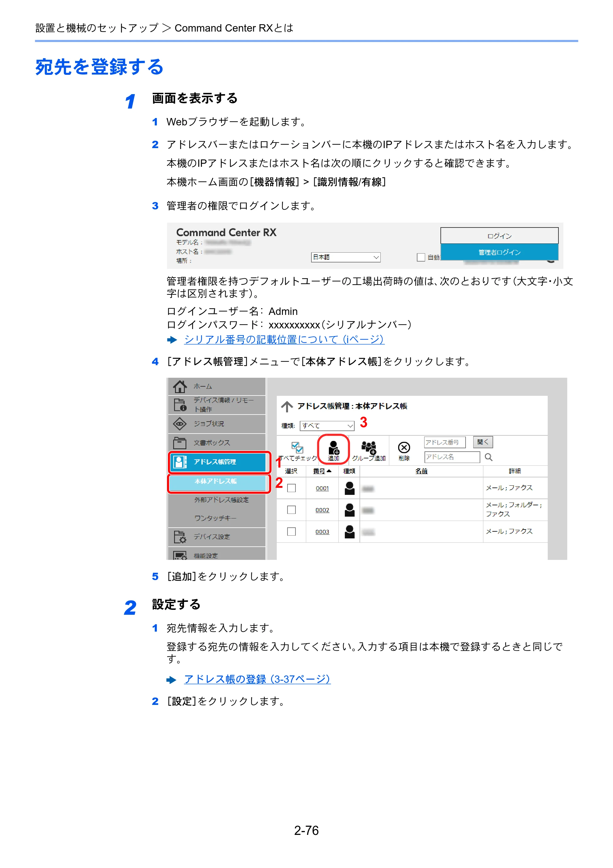Image resolution: width=613 pixels, height=868 pixels.
Task: Select ワンタッチキー submenu item
Action: [x=215, y=518]
